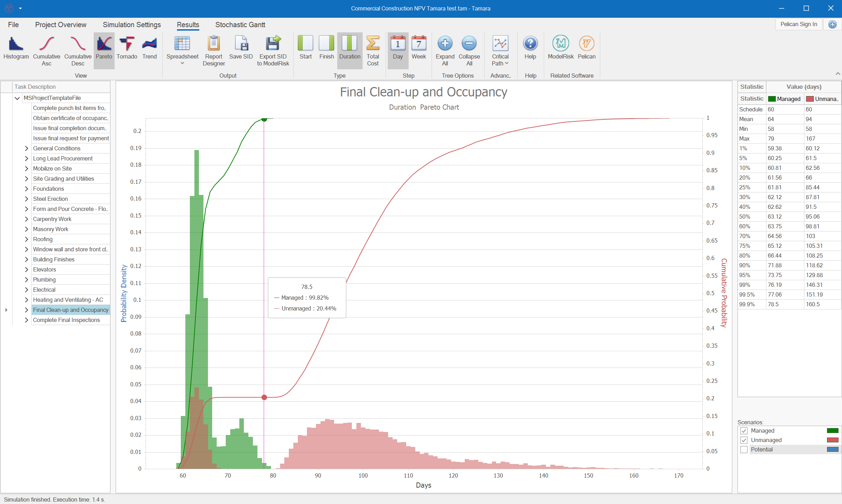Screen dimensions: 842x504
Task: Open the Simulation Settings tab
Action: click(131, 25)
